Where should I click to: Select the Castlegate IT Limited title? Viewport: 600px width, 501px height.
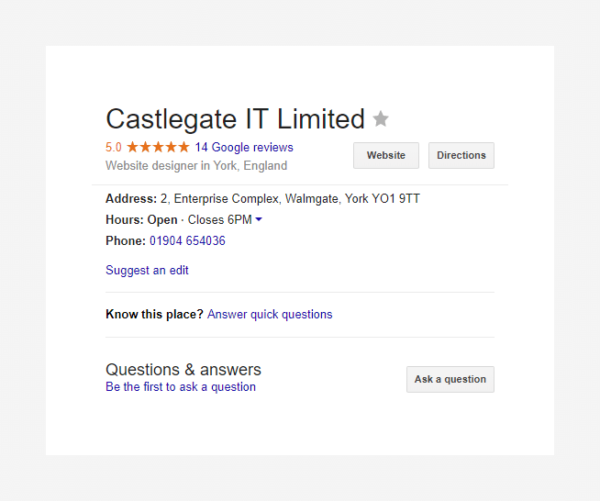[235, 119]
